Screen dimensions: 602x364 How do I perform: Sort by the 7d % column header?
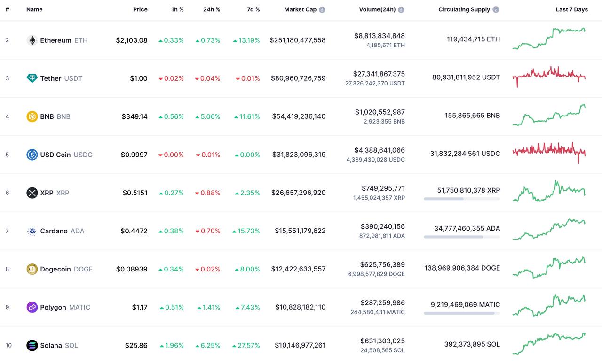(x=253, y=9)
